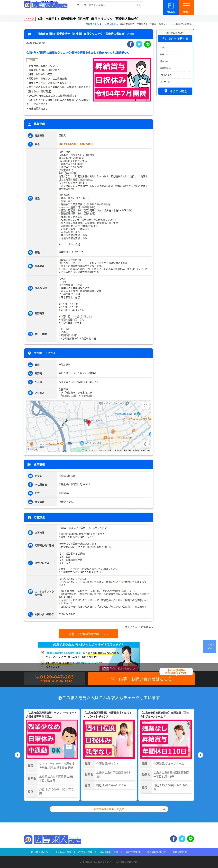Click the お問い合わせ番号 phone icon
The image size is (218, 868).
30,614
